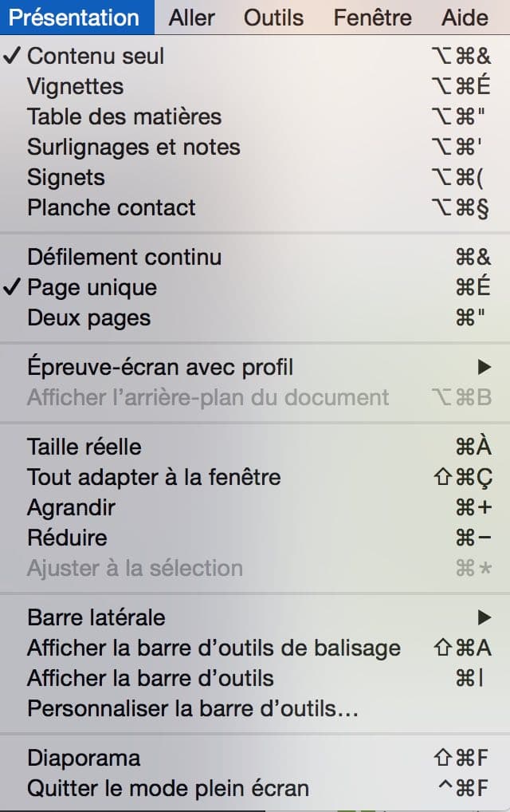Expand the Épreuve-écran avec profil submenu
Screen dimensions: 510x812
point(255,367)
